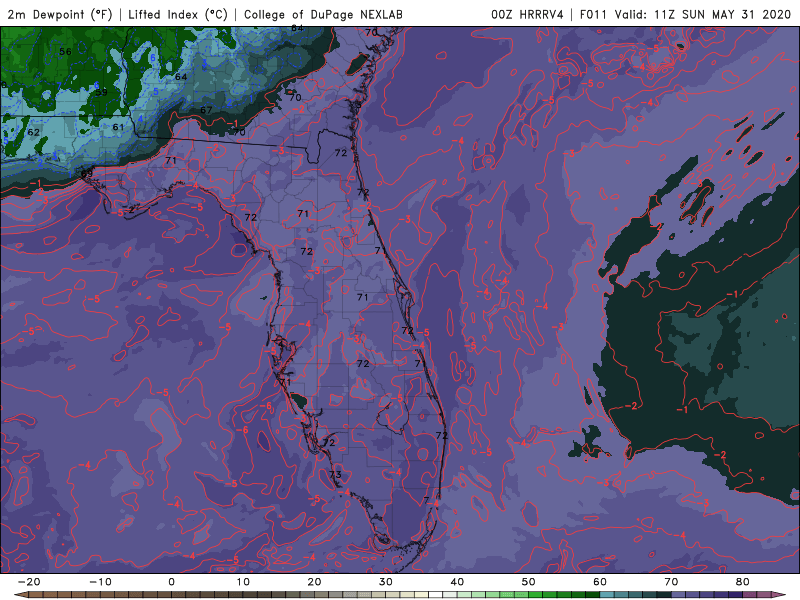Click the "F011 Valid: 11Z SUN MAY 31 2020" text
The width and height of the screenshot is (800, 600).
point(685,14)
